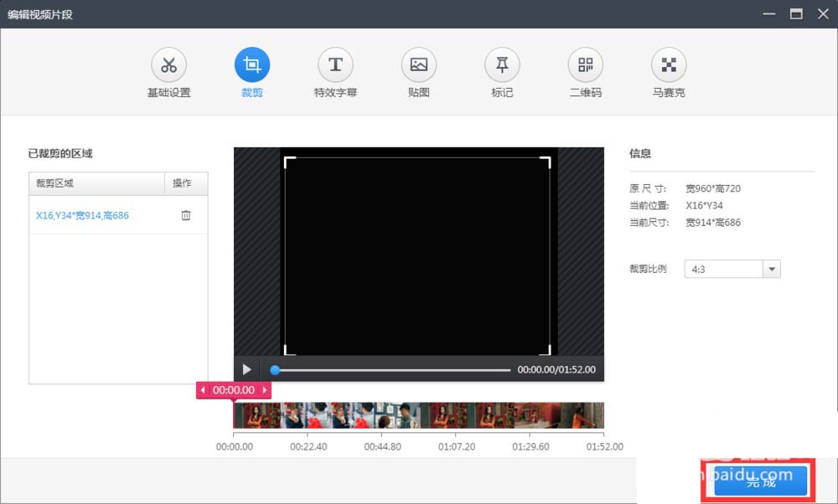Click the first thumbnail in the timeline strip
The height and width of the screenshot is (504, 838).
[x=256, y=415]
